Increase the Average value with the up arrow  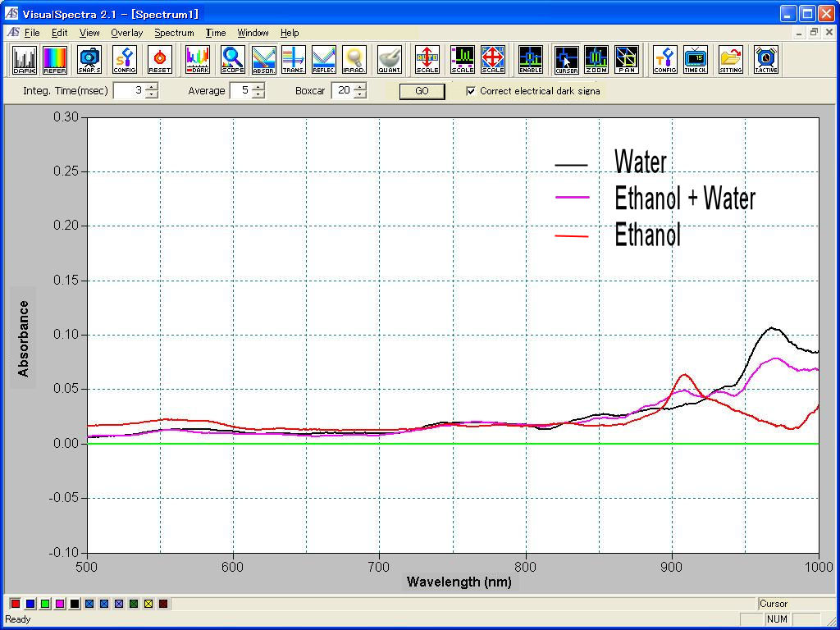[x=256, y=87]
